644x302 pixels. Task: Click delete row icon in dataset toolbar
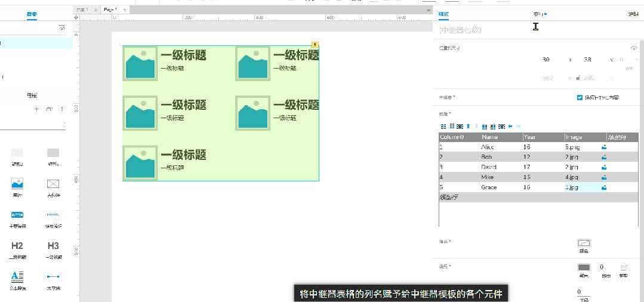(460, 126)
